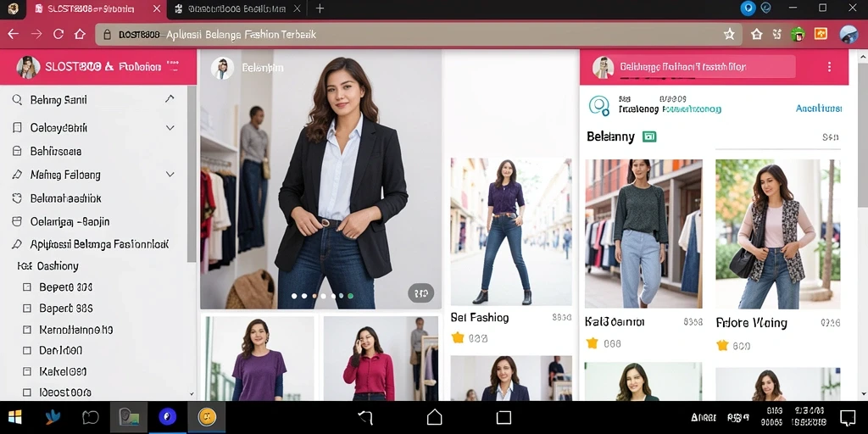Click the avatar in the right pink header
This screenshot has height=434, width=868.
[x=604, y=67]
